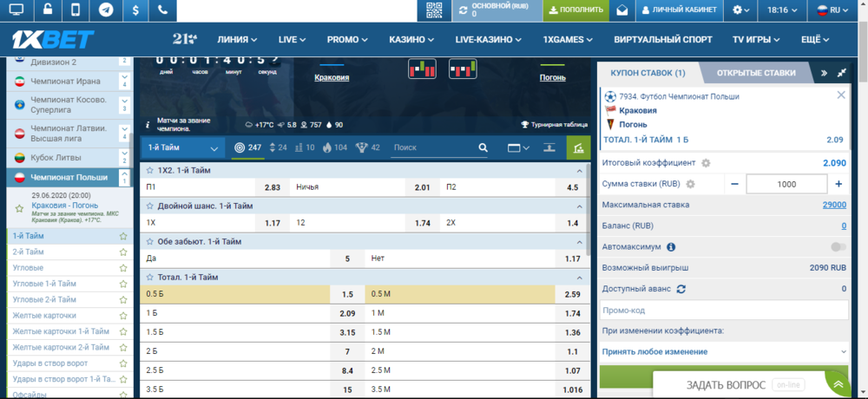The image size is (868, 399).
Task: Open the 18:16 time dropdown
Action: tap(782, 10)
